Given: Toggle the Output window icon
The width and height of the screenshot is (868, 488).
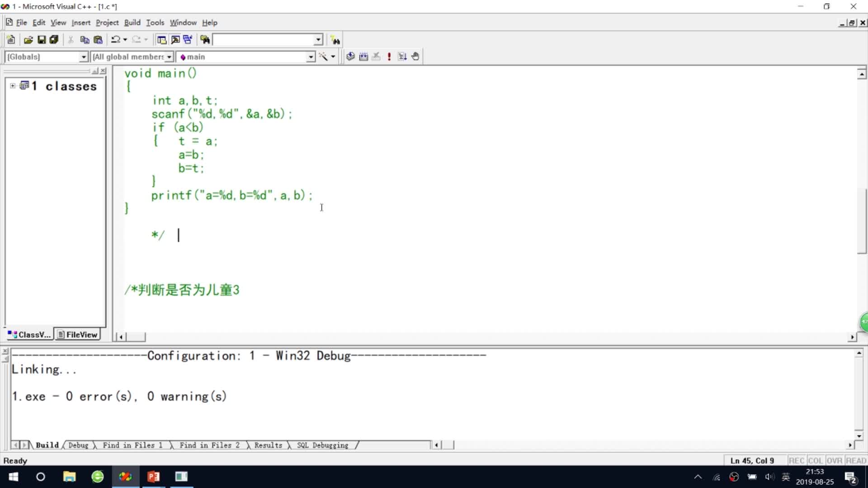Looking at the screenshot, I should click(175, 40).
